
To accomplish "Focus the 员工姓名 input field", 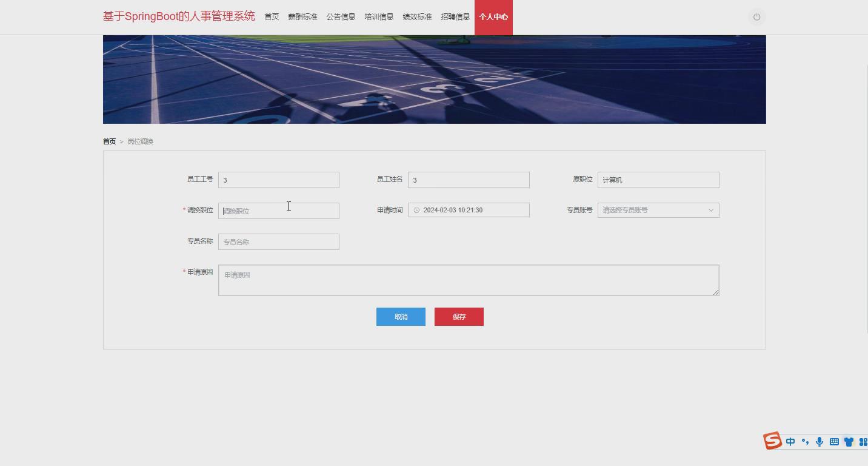I will tap(469, 180).
